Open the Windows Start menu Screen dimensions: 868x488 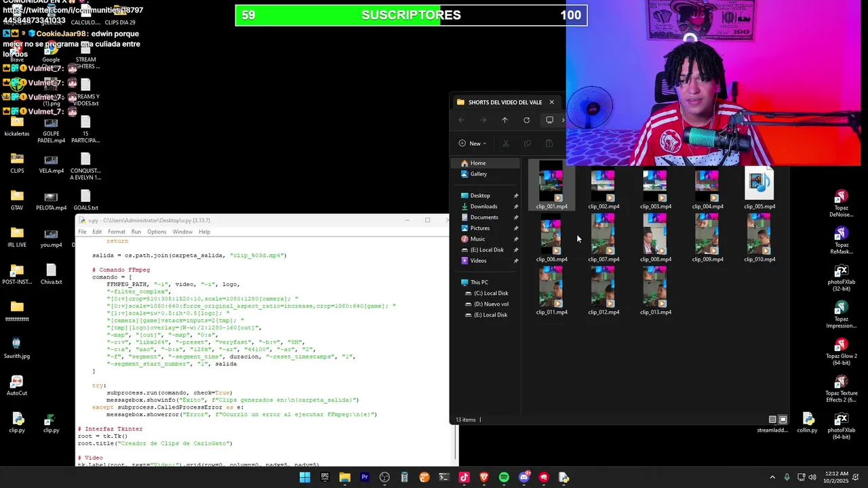point(305,477)
